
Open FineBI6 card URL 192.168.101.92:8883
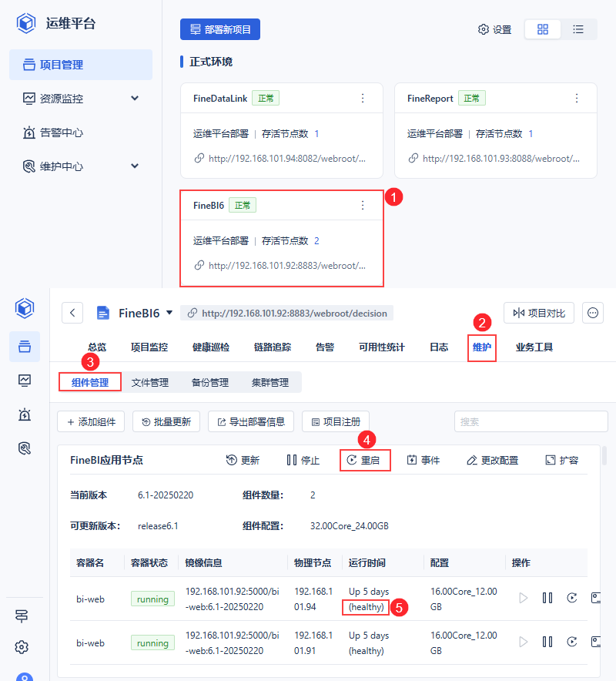point(287,265)
